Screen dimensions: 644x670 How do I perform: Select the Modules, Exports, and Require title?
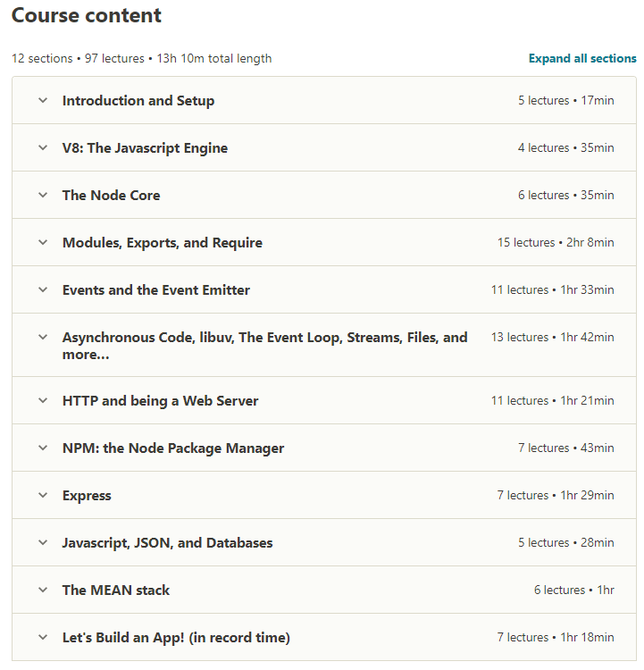163,243
